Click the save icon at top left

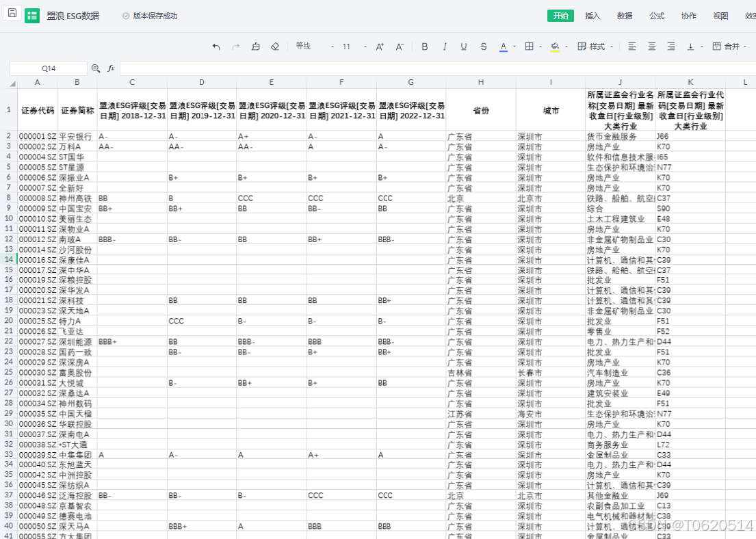coord(12,13)
